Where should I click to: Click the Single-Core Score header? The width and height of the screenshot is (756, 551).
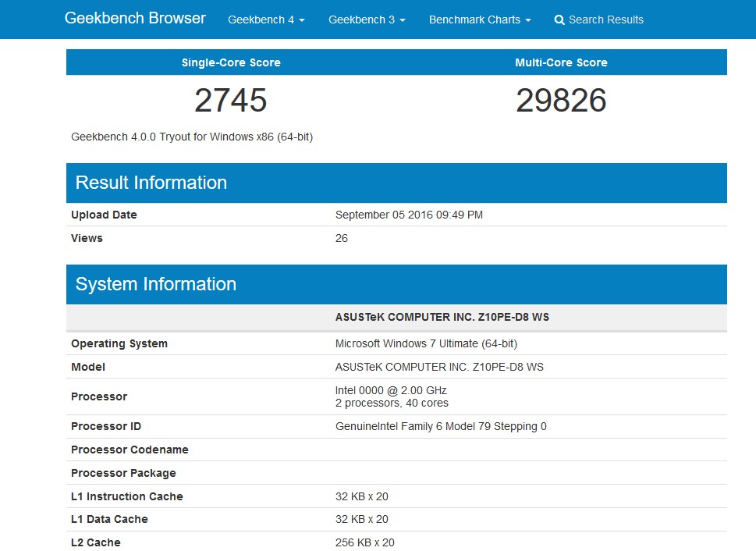click(x=231, y=62)
